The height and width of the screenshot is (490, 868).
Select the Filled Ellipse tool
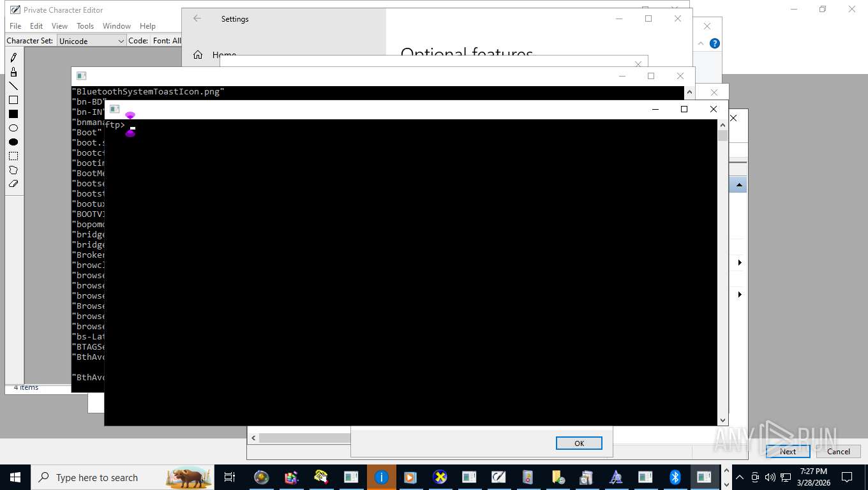tap(13, 142)
